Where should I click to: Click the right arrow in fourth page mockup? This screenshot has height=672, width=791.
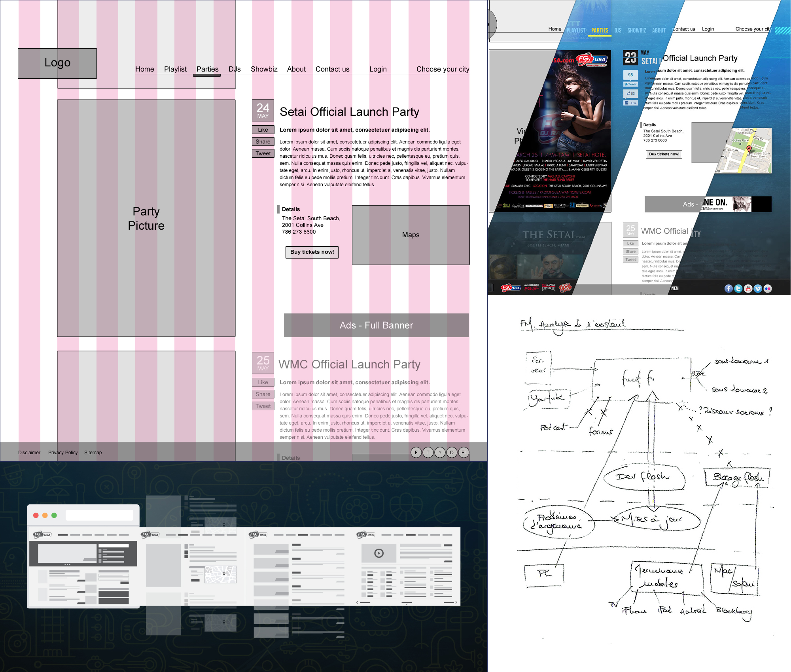pyautogui.click(x=456, y=602)
